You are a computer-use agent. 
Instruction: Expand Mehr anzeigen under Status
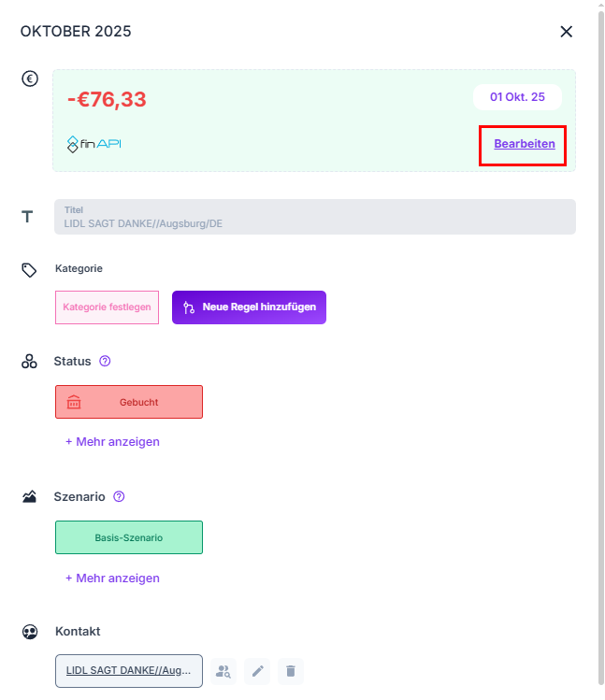coord(112,441)
